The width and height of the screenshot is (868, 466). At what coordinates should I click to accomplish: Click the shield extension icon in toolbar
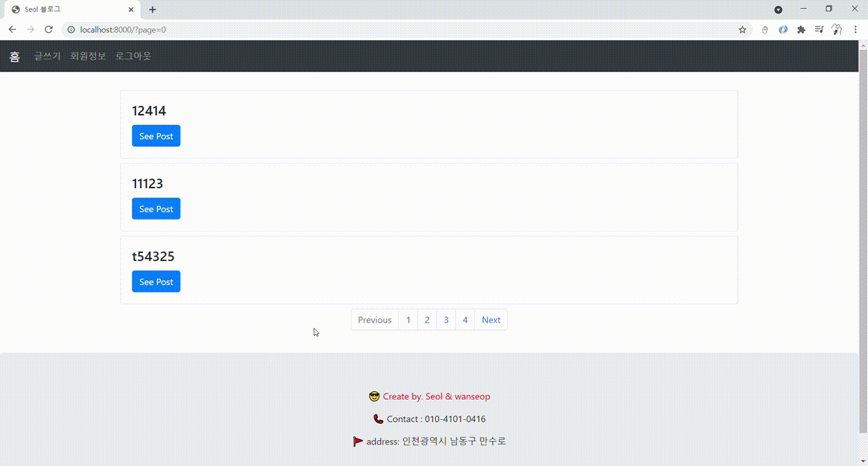765,30
